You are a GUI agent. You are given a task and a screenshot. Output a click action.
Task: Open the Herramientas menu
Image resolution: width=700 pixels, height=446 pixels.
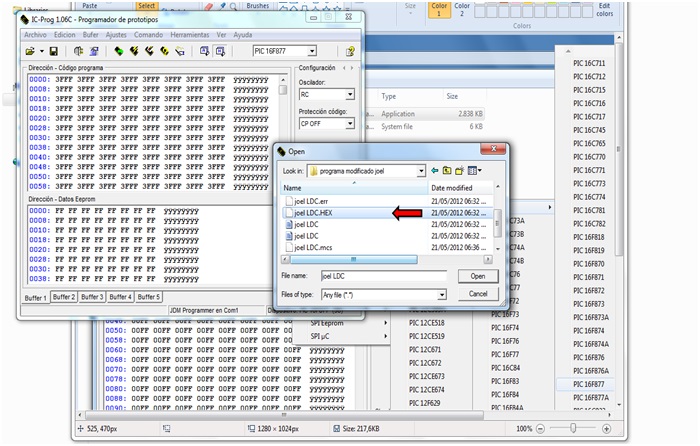[x=190, y=34]
